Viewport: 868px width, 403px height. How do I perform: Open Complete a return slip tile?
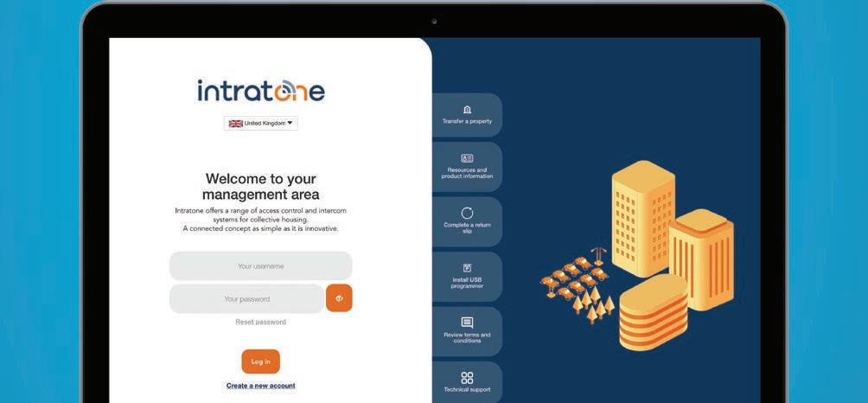[467, 221]
